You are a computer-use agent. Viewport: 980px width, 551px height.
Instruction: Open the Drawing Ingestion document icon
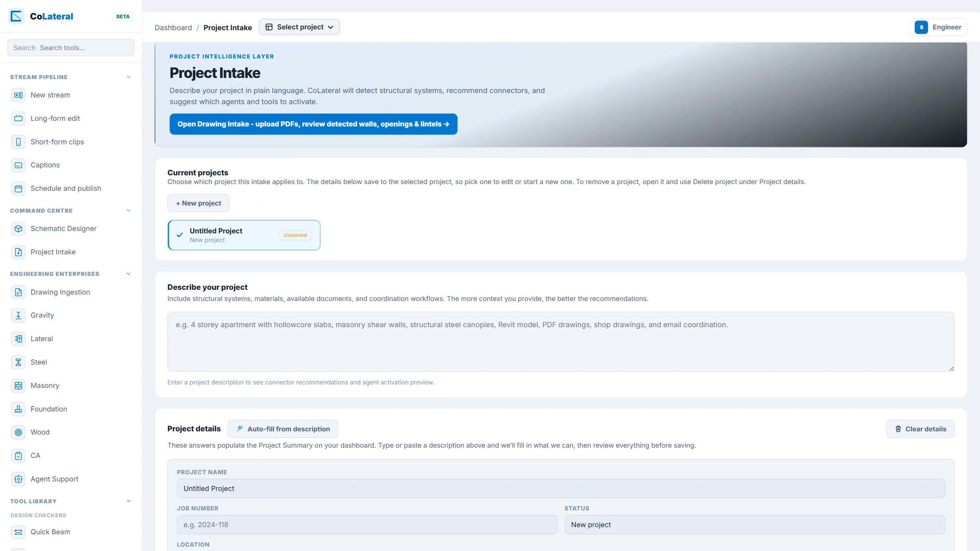(x=18, y=292)
